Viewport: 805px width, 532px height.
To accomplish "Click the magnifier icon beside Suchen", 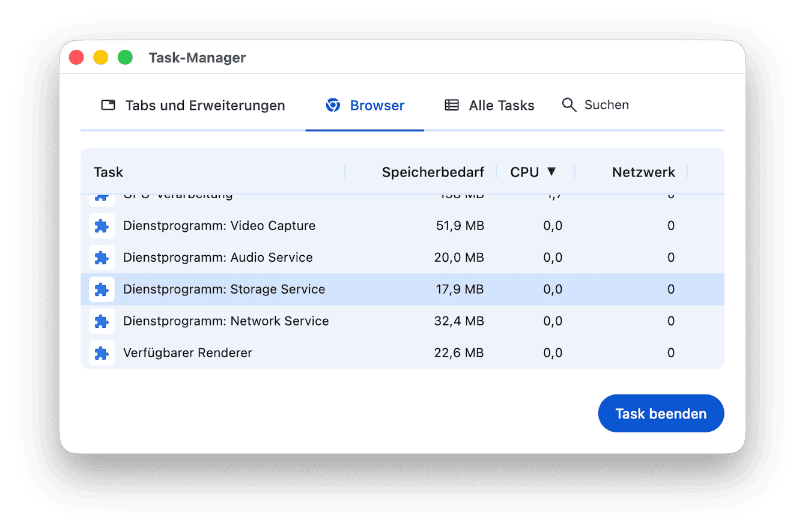I will click(x=569, y=104).
